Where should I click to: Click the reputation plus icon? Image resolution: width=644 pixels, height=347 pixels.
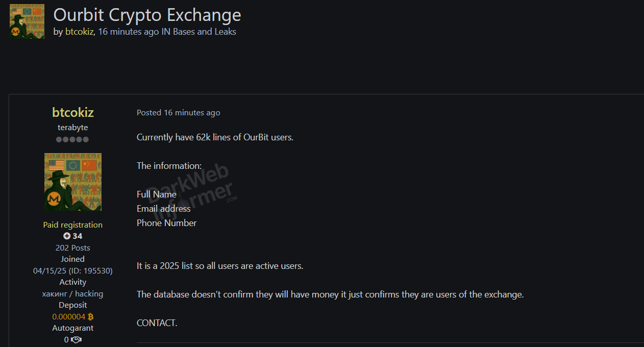click(67, 236)
